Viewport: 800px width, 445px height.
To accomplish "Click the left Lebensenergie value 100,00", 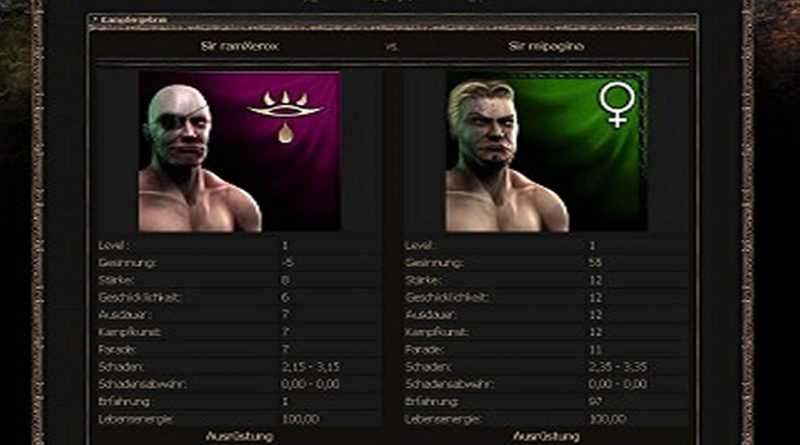I will tap(301, 419).
